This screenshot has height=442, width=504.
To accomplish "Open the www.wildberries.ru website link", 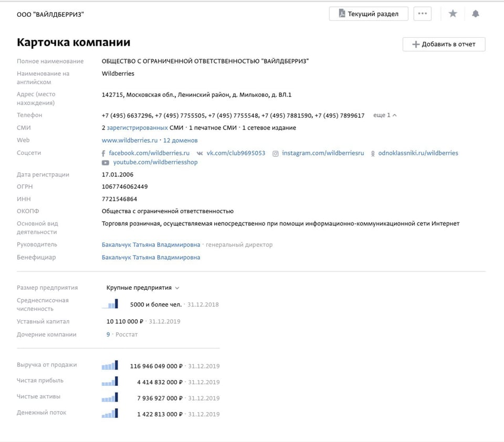I will pos(130,140).
